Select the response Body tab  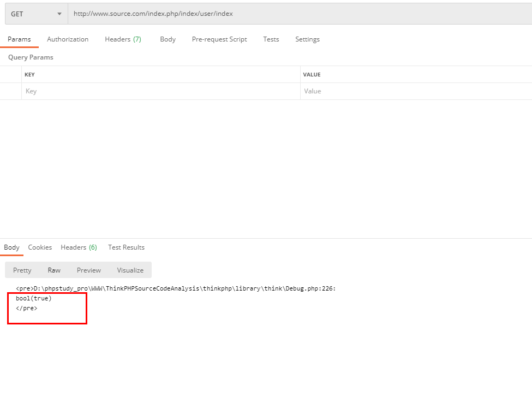point(11,247)
